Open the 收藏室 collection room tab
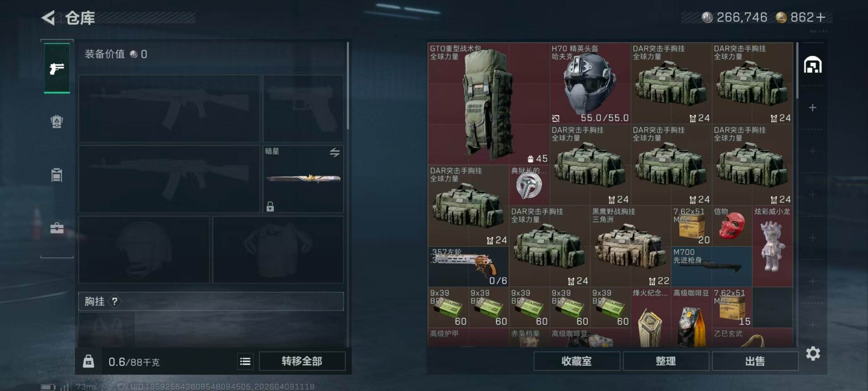 [x=577, y=361]
